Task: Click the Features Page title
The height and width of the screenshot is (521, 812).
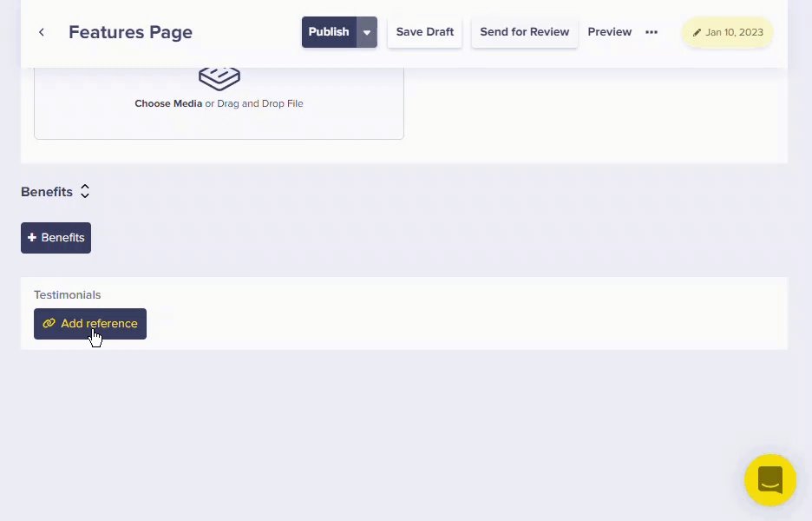Action: click(x=130, y=32)
